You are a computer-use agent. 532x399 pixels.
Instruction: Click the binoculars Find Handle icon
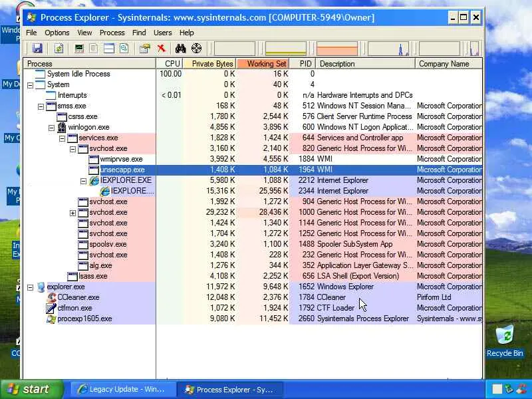tap(180, 49)
